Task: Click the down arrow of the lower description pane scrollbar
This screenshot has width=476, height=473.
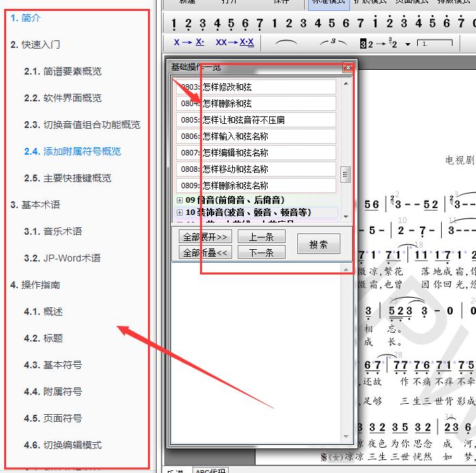Action: point(346,437)
